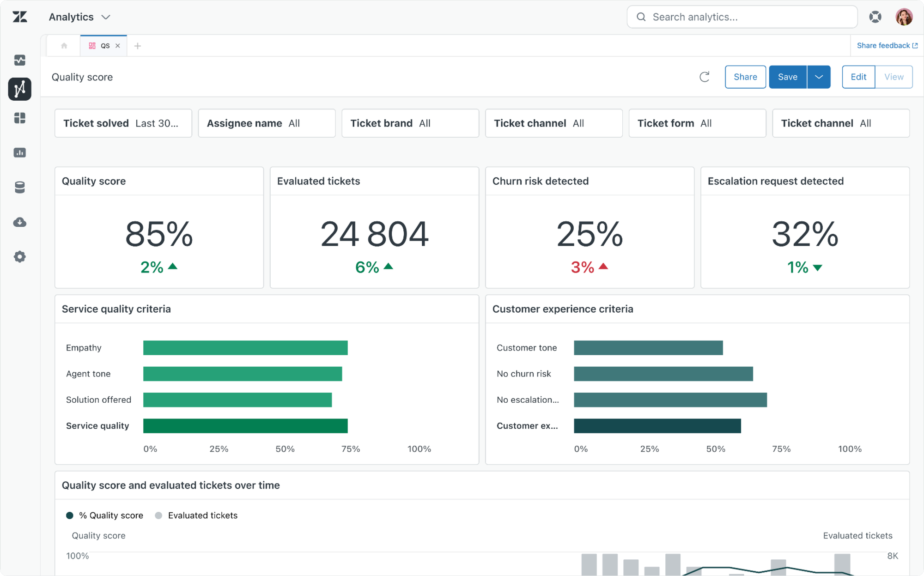924x576 pixels.
Task: Click the red 3% trend indicator
Action: 590,267
